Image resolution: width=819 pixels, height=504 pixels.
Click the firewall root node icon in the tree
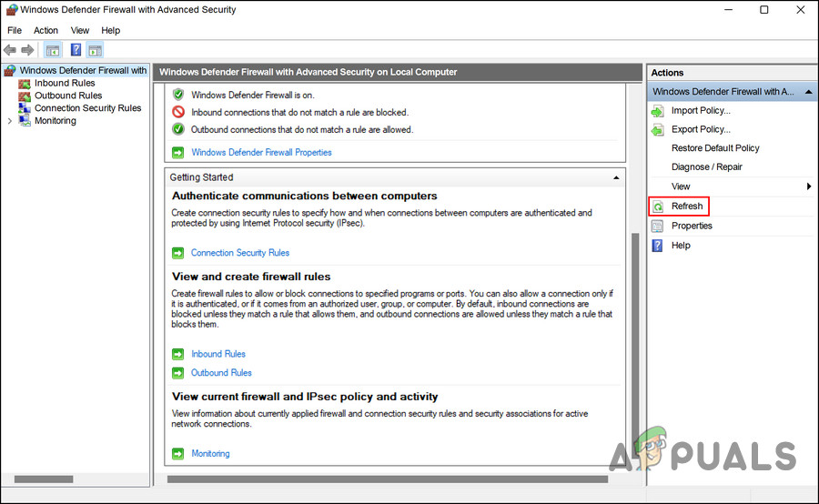(10, 71)
